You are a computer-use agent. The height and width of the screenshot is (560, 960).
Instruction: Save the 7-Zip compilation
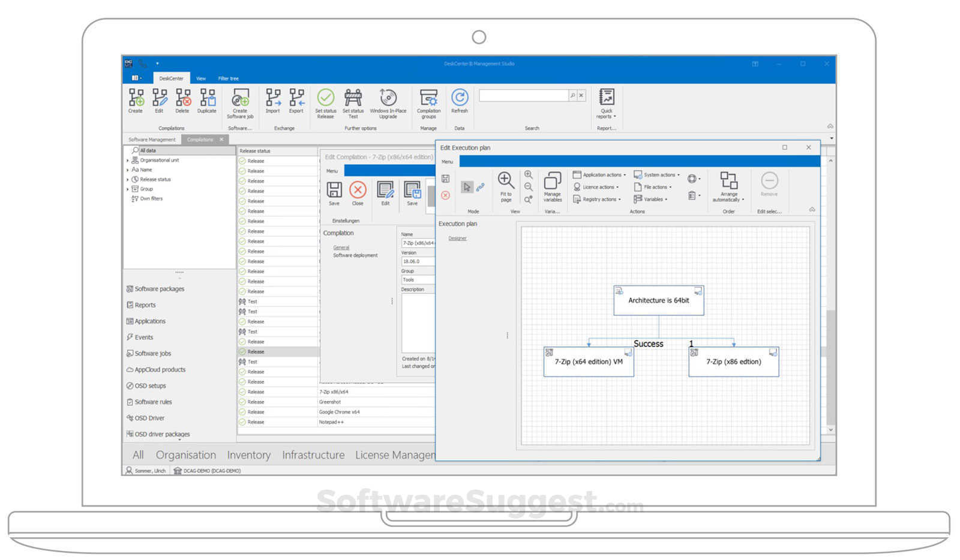click(334, 193)
